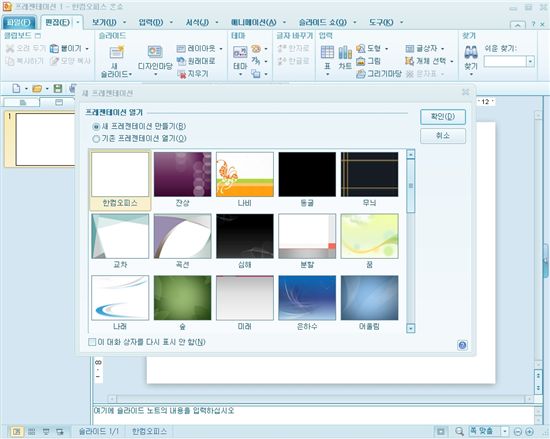Click the 새 슬라이드 (New Slide) icon
This screenshot has height=439, width=550.
pyautogui.click(x=117, y=52)
